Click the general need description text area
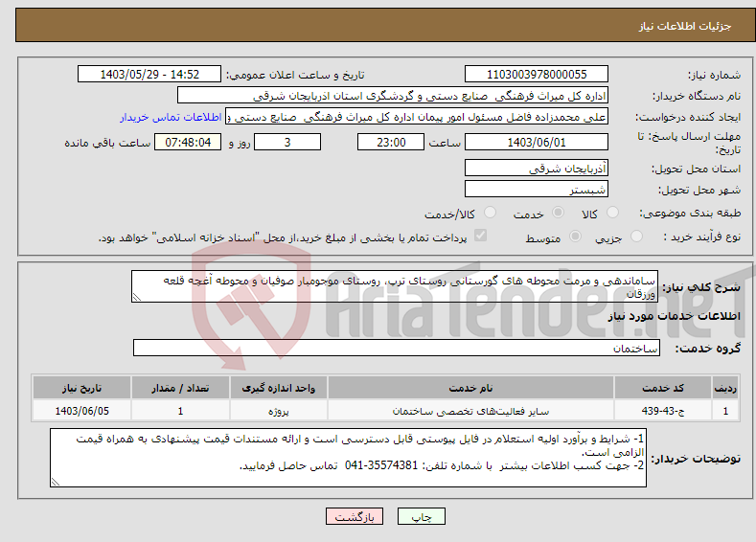 pos(395,286)
